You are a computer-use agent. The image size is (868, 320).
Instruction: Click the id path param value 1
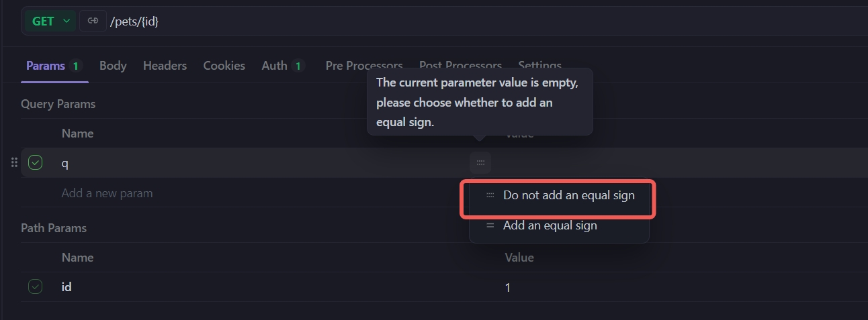508,287
